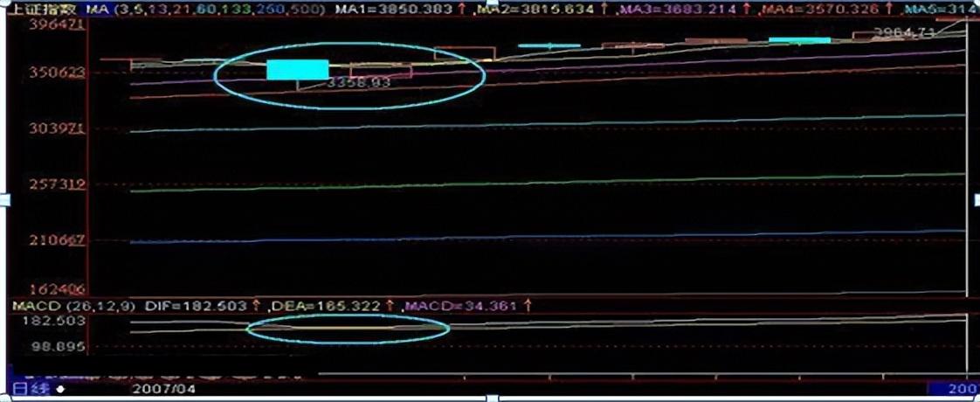Click the up arrow after DIF=182.503
The image size is (980, 402).
[256, 306]
